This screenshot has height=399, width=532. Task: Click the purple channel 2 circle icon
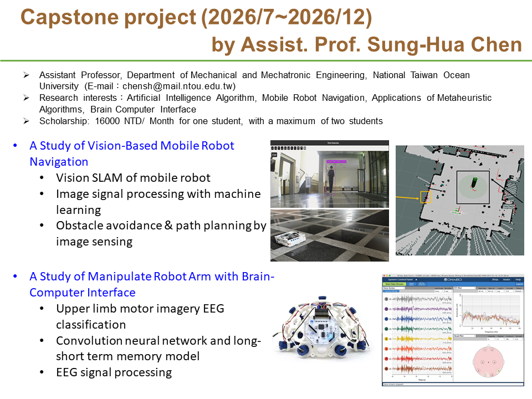pyautogui.click(x=385, y=309)
